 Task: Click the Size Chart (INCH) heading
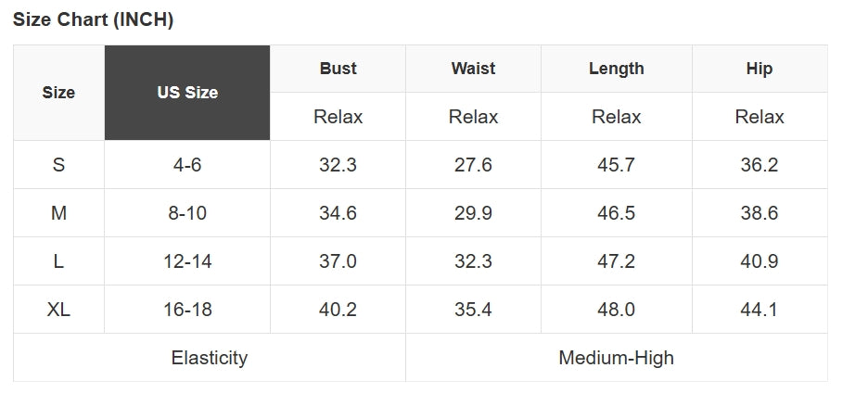(93, 20)
